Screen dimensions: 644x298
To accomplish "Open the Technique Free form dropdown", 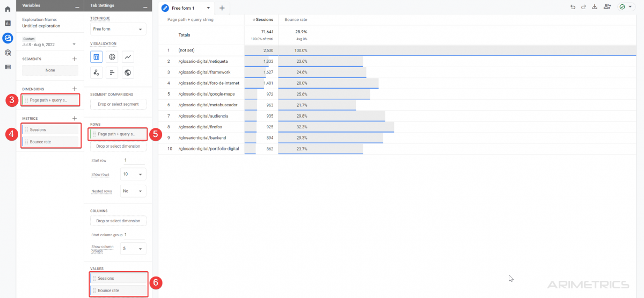I will click(118, 29).
